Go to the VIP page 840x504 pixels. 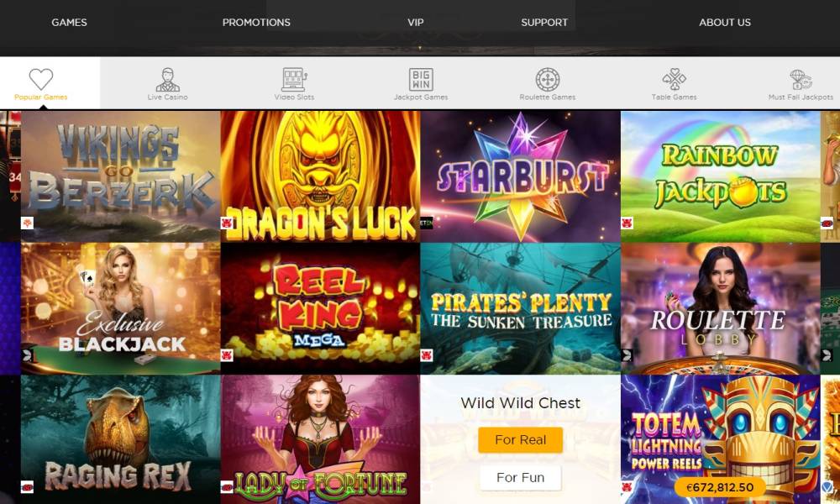415,23
